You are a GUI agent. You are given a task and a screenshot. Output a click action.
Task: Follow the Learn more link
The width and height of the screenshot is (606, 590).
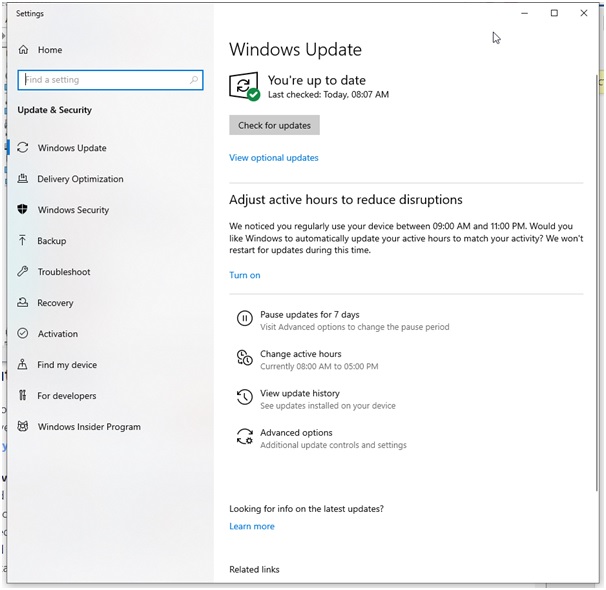point(252,526)
